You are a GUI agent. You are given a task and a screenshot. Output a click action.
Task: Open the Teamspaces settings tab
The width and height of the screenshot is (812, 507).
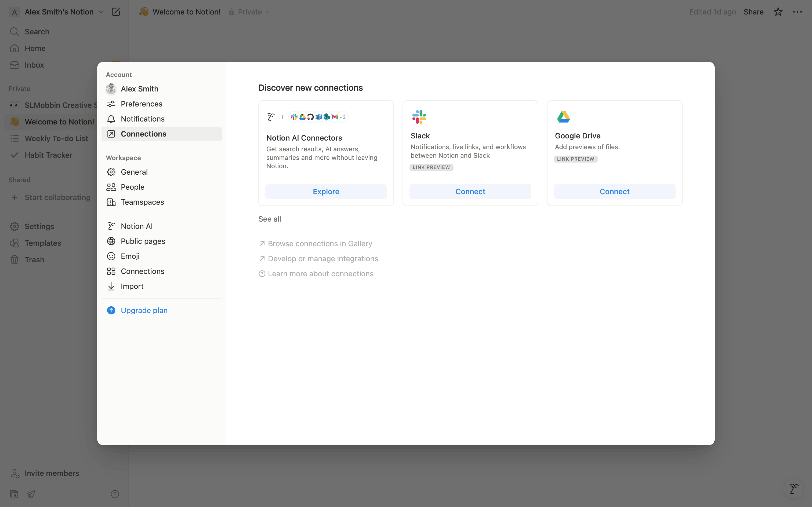coord(142,202)
